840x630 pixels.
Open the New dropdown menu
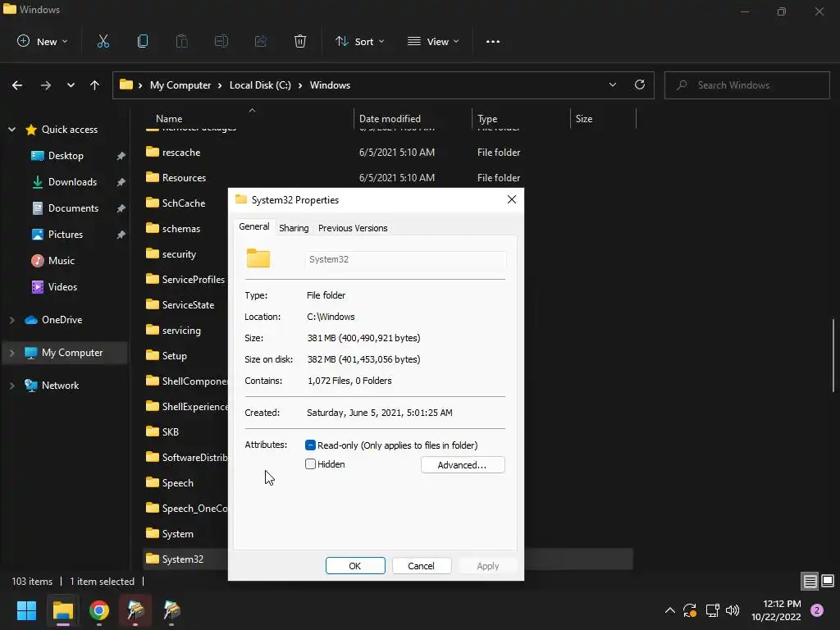click(43, 41)
